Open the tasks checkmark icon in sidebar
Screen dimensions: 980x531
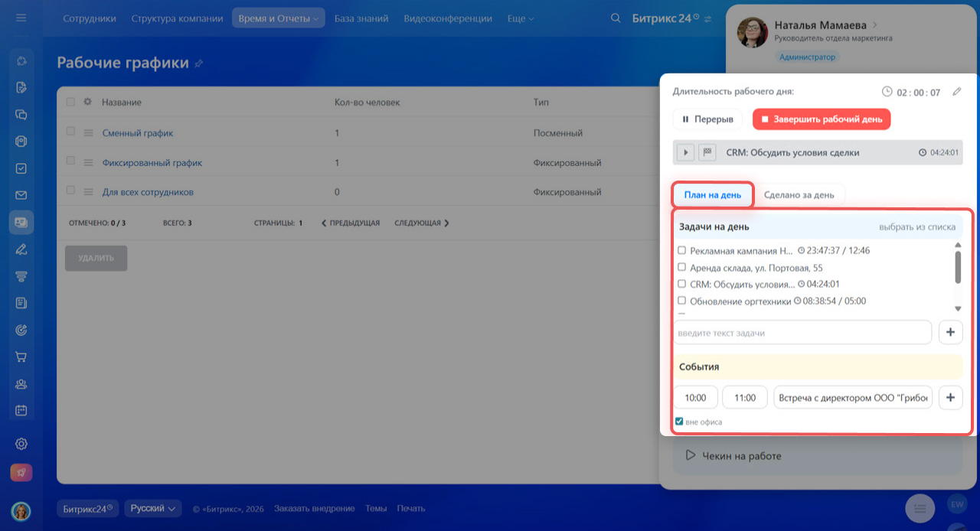tap(21, 168)
